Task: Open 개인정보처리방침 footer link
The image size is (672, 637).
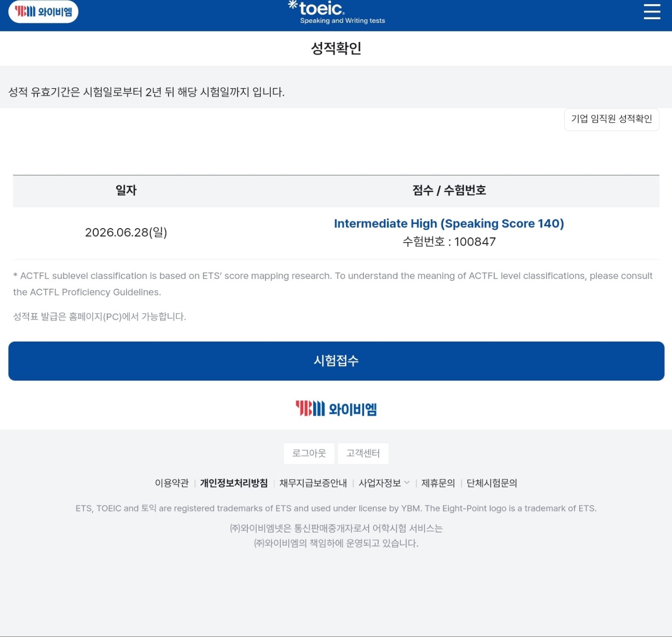Action: click(234, 483)
